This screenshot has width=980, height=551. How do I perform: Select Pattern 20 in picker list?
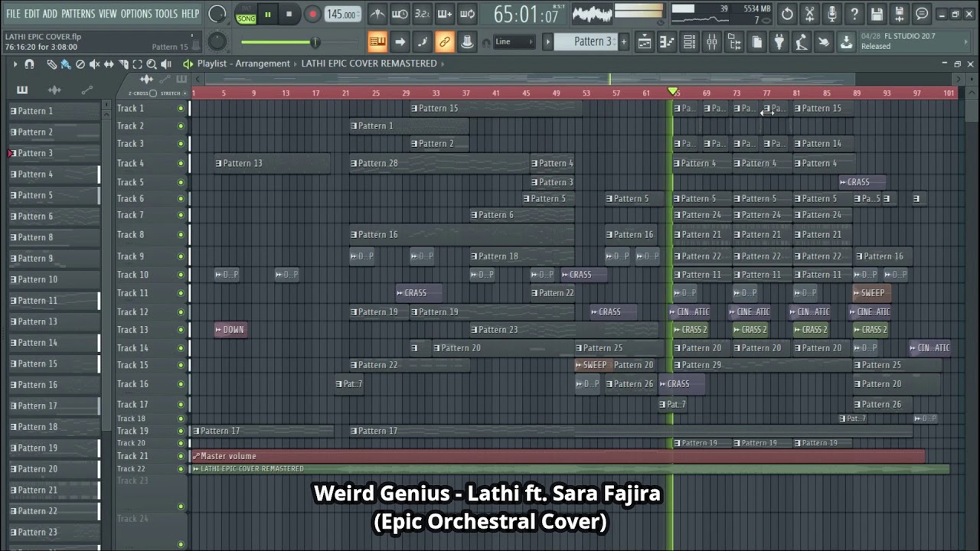tap(54, 469)
